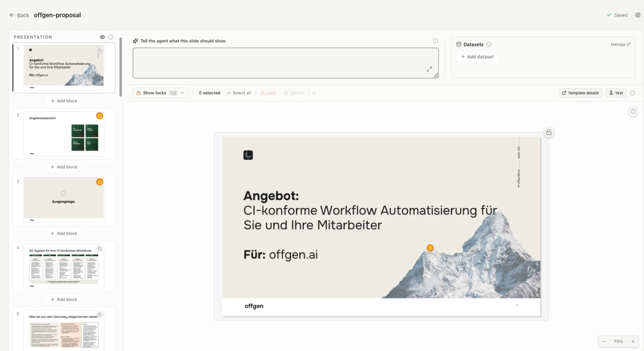
Task: Toggle the lock on slide 1 thumbnail
Action: (99, 50)
